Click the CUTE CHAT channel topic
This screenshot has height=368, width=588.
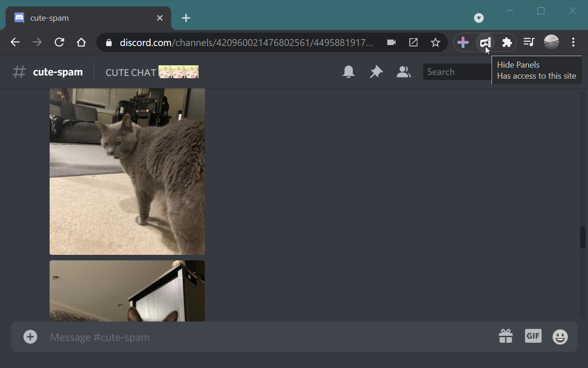pyautogui.click(x=152, y=72)
